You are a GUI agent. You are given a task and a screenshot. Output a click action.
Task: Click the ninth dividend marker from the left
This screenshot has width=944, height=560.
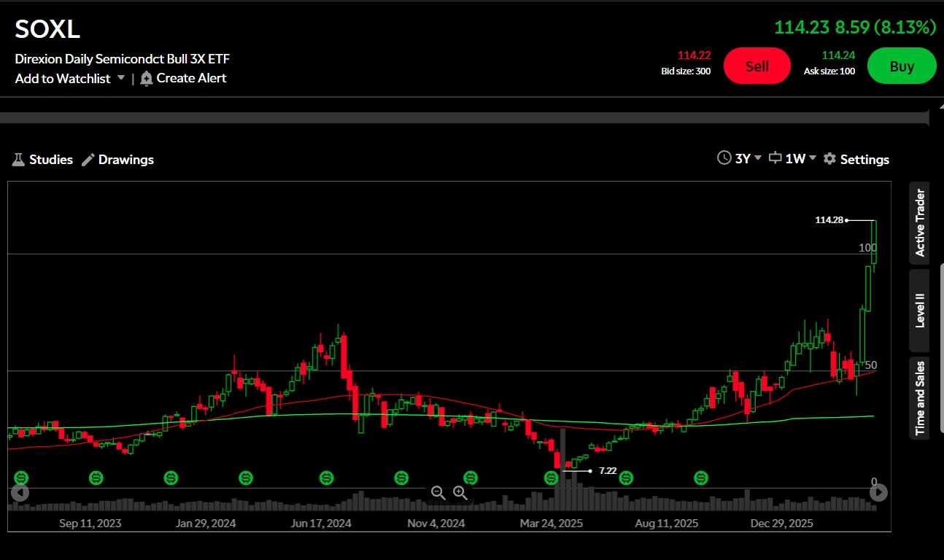pos(626,478)
